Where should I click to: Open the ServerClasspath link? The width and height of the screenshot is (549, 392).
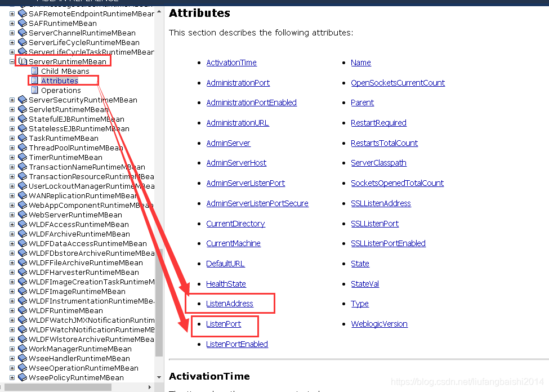(x=378, y=163)
